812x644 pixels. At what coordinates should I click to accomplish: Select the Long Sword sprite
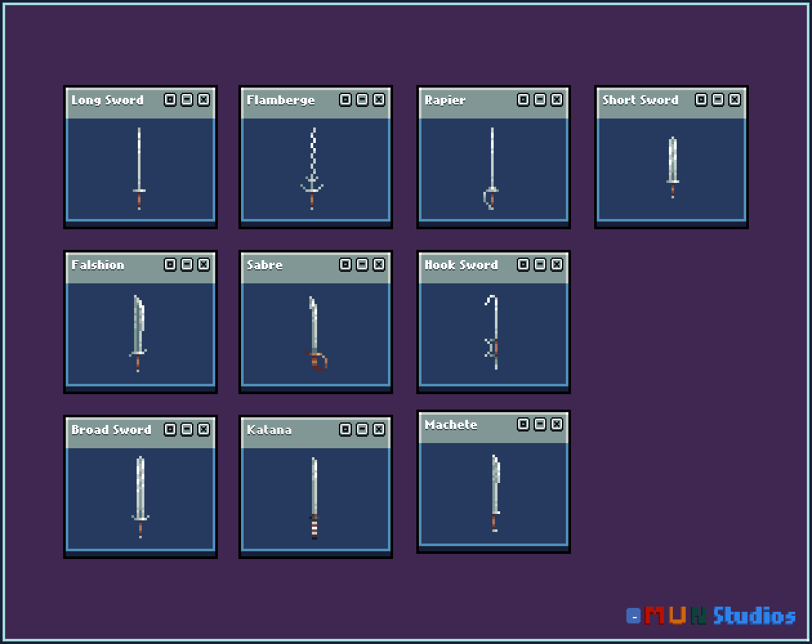pyautogui.click(x=140, y=167)
